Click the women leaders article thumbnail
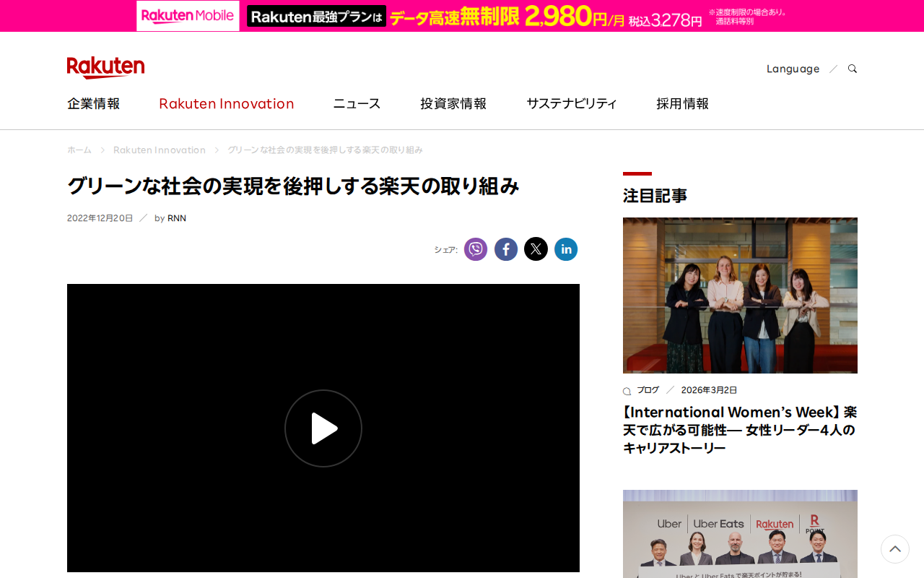 tap(739, 295)
